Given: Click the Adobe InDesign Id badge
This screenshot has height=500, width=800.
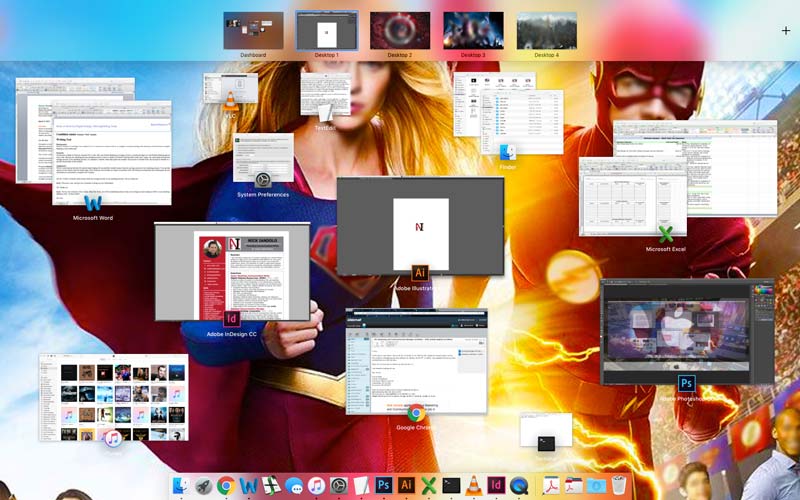Looking at the screenshot, I should click(x=232, y=319).
